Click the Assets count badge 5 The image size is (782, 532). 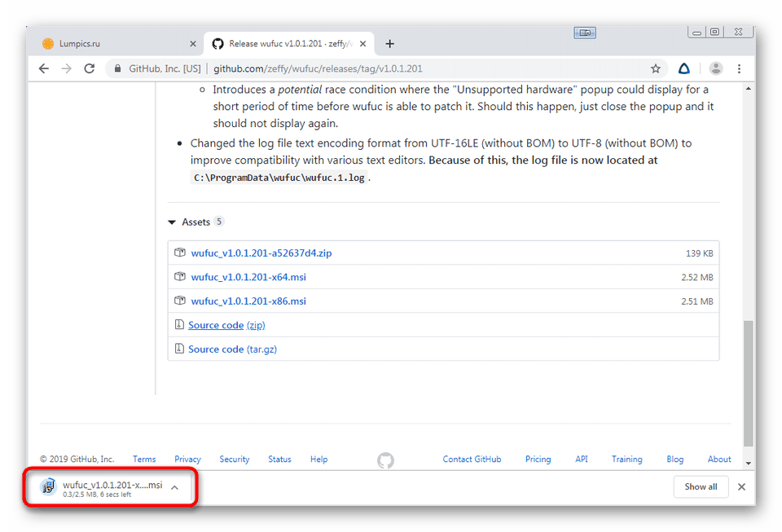point(219,222)
